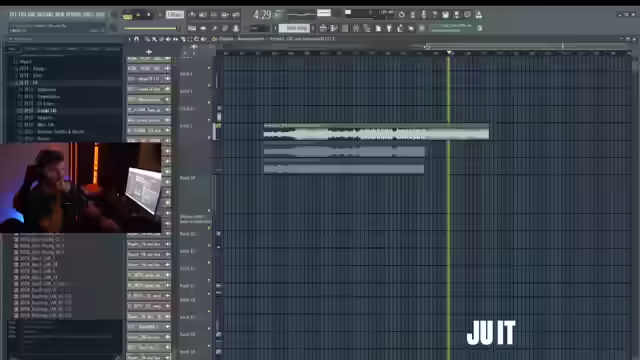Viewport: 640px width, 360px height.
Task: Select the highlighted top audio clip
Action: (x=376, y=131)
